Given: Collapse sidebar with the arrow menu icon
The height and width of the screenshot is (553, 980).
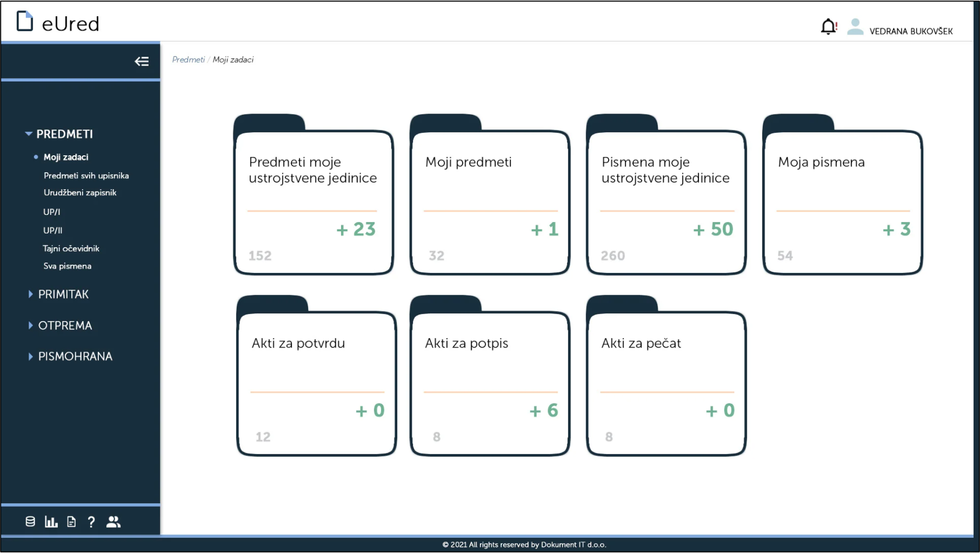Looking at the screenshot, I should point(142,62).
